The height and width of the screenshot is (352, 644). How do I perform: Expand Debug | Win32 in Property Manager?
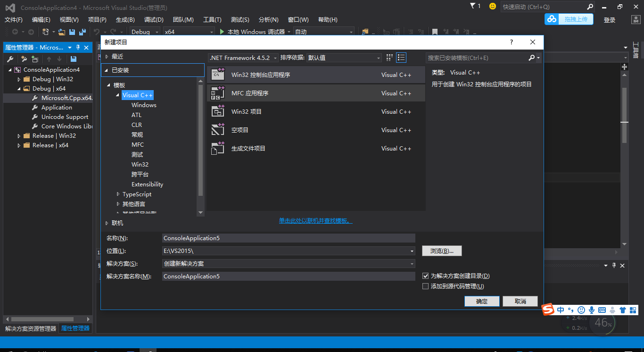[x=19, y=79]
